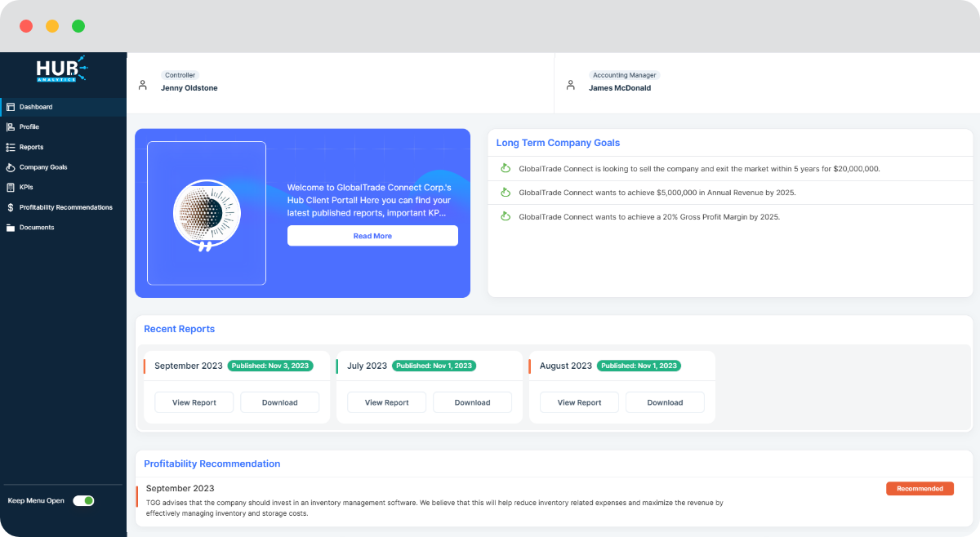
Task: Click the Read More button
Action: [372, 236]
